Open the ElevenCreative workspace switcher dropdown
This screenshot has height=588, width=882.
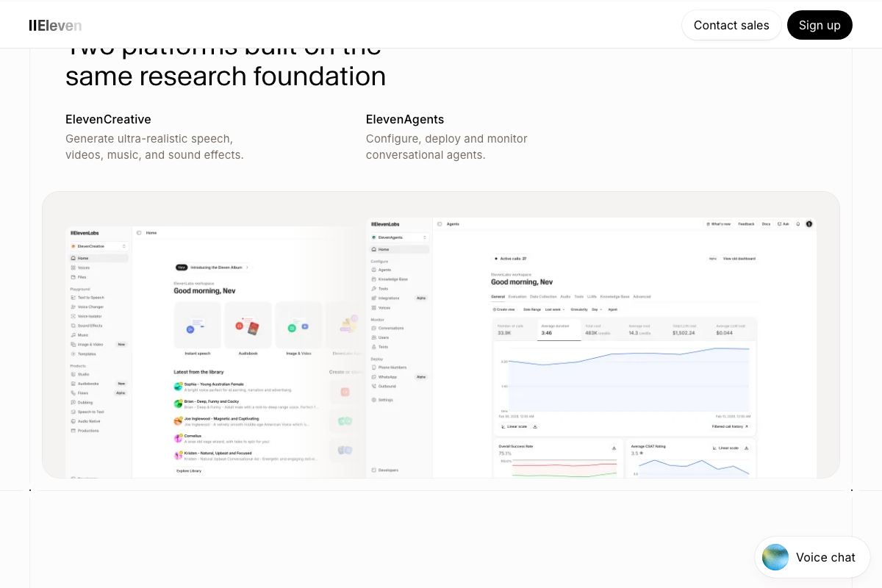(98, 246)
